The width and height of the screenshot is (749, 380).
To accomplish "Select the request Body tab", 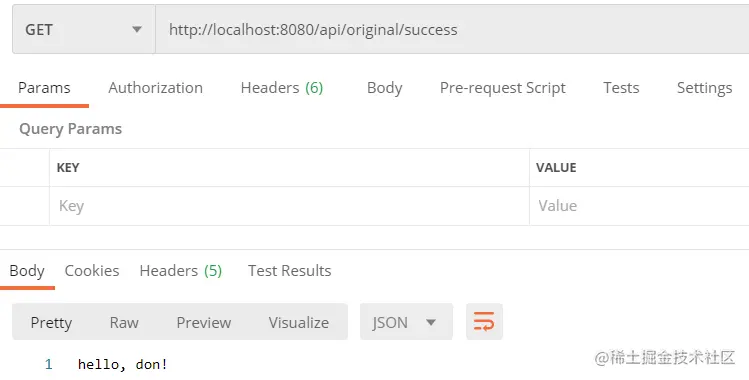I will coord(385,88).
